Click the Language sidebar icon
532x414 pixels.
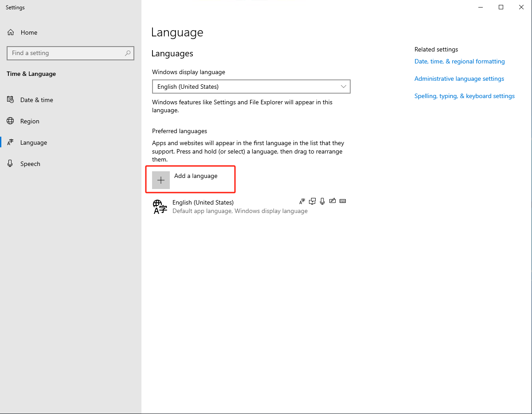tap(10, 142)
